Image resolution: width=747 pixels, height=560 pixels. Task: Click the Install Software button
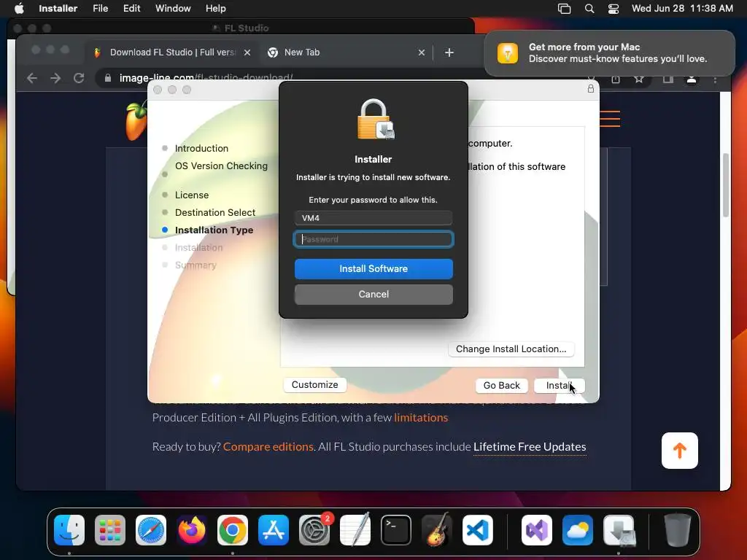[x=373, y=268]
